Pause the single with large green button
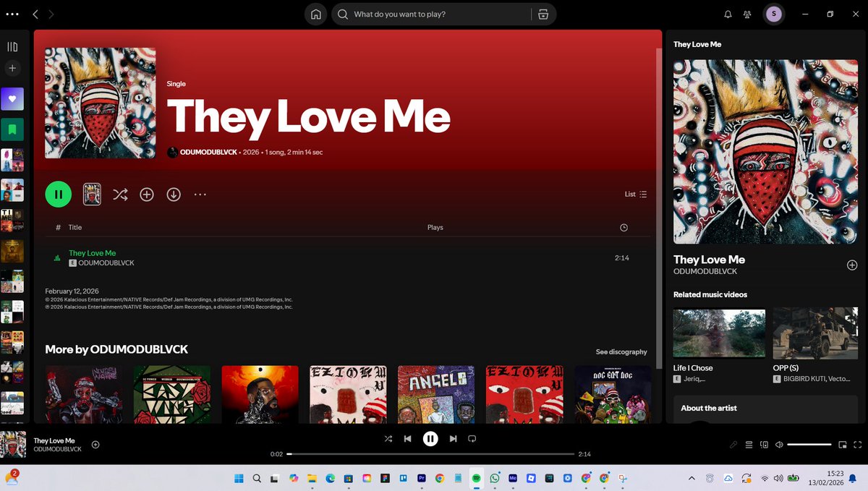 click(59, 194)
